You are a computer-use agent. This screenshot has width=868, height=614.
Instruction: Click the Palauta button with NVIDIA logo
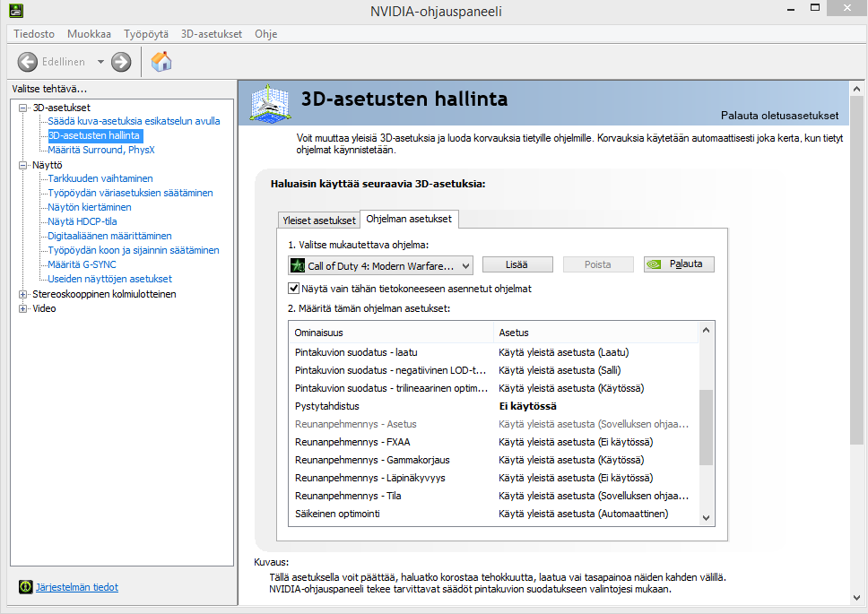point(679,264)
